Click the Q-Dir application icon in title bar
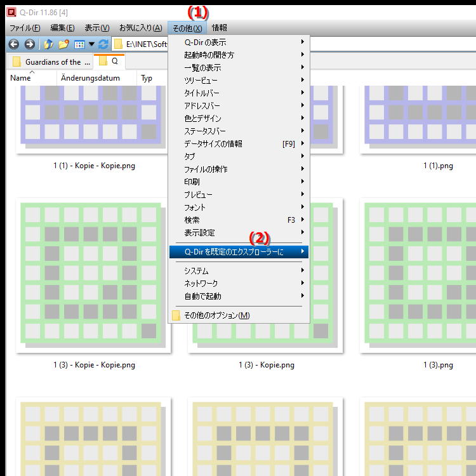476x476 pixels. click(11, 12)
